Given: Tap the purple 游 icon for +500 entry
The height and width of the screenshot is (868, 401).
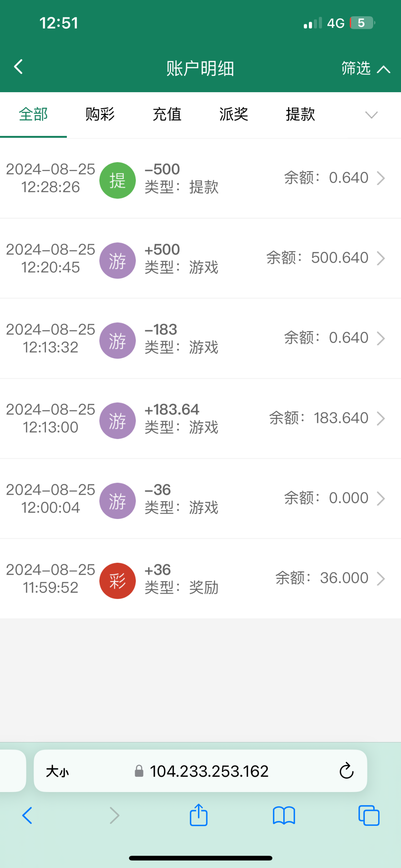Looking at the screenshot, I should [x=117, y=260].
